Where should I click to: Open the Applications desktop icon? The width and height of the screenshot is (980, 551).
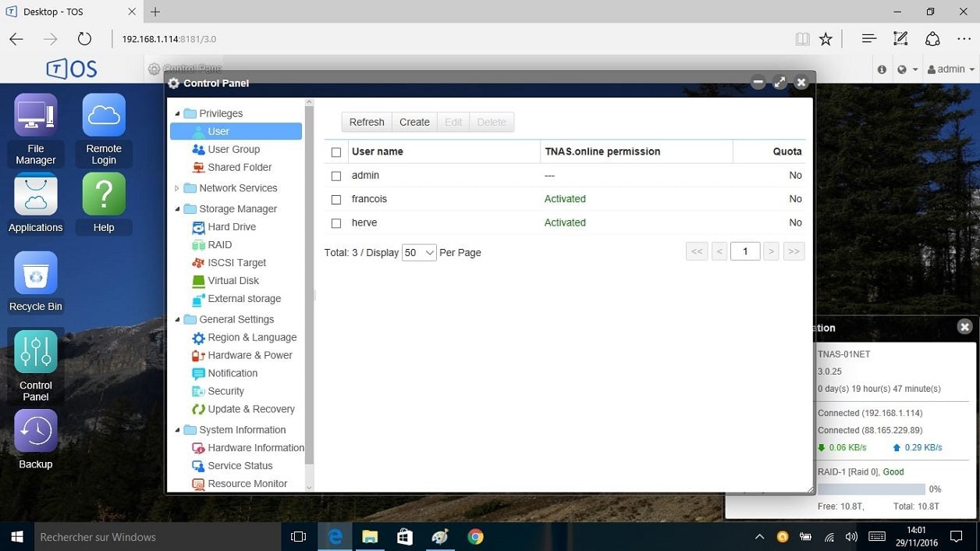pos(36,204)
